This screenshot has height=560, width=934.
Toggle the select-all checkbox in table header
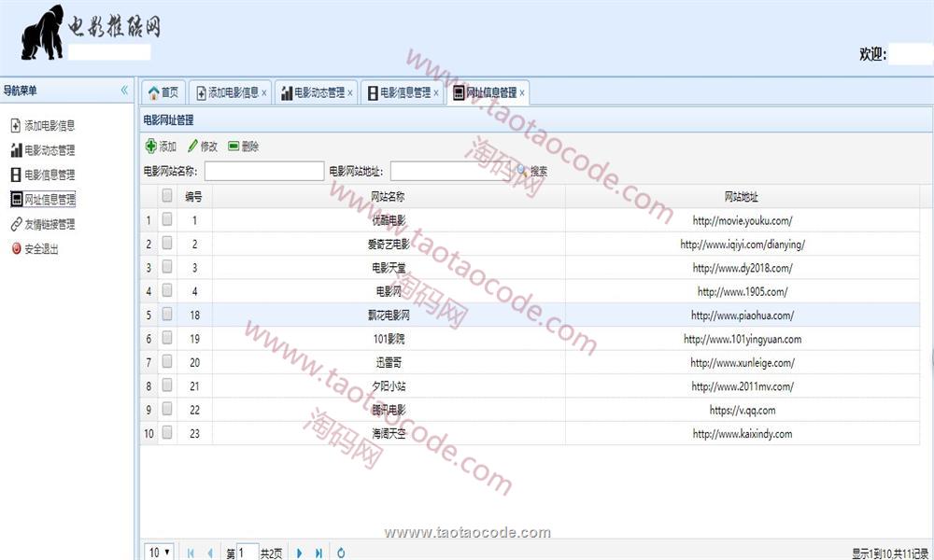point(167,196)
